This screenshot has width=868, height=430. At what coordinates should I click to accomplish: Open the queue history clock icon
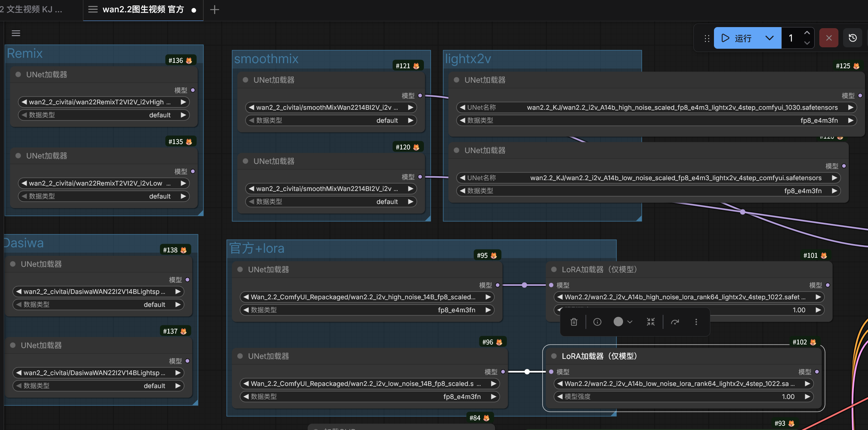(x=852, y=38)
